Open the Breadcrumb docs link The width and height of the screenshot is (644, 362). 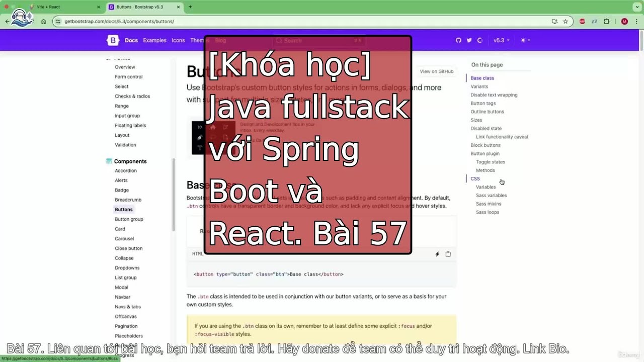pyautogui.click(x=128, y=200)
